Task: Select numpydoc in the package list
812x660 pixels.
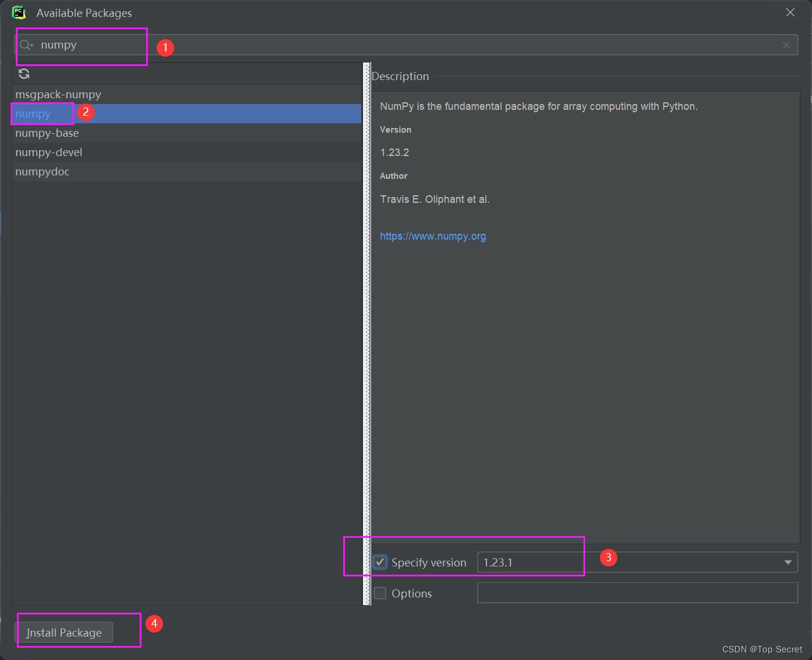Action: 186,171
